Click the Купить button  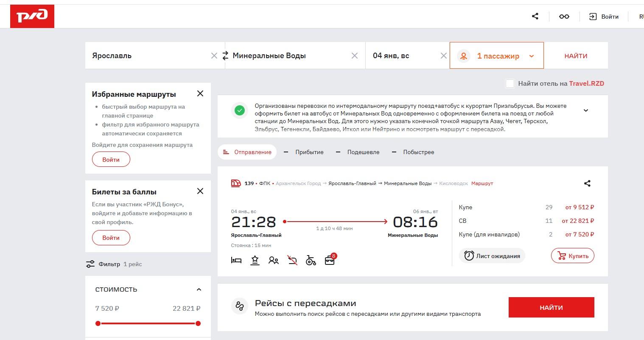pos(573,256)
